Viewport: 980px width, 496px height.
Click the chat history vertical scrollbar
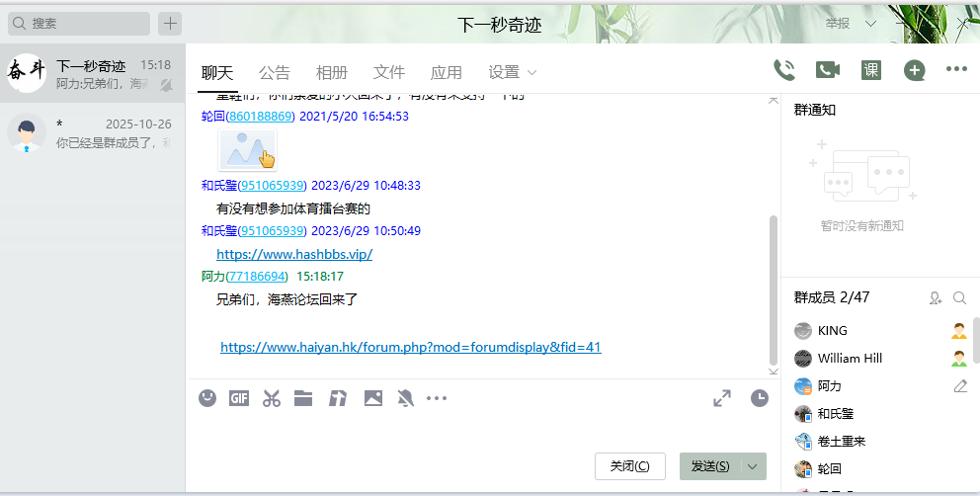click(773, 287)
